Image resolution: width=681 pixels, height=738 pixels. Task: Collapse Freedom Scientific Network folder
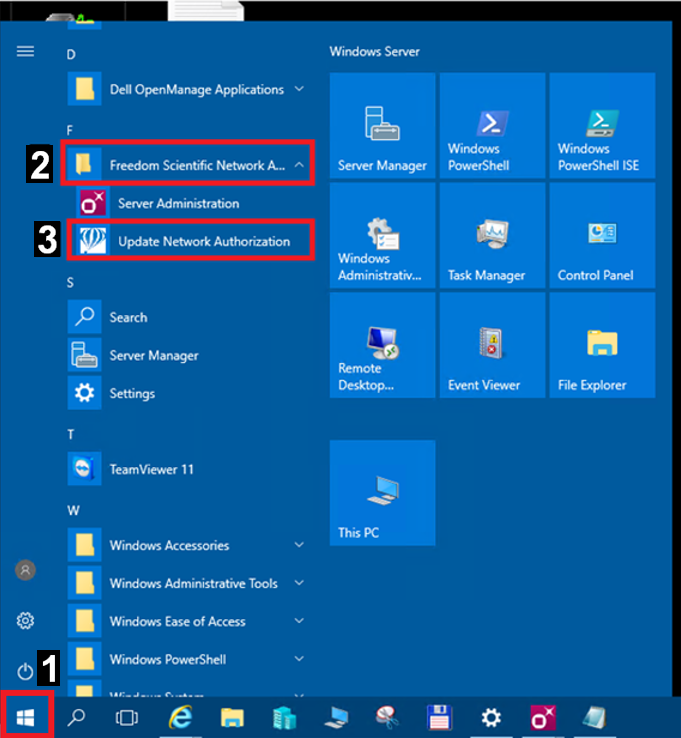[187, 165]
